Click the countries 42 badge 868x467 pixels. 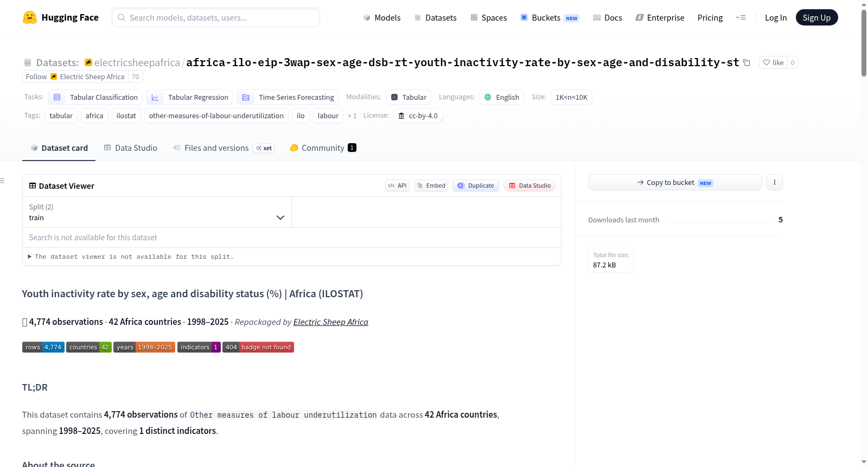coord(89,347)
